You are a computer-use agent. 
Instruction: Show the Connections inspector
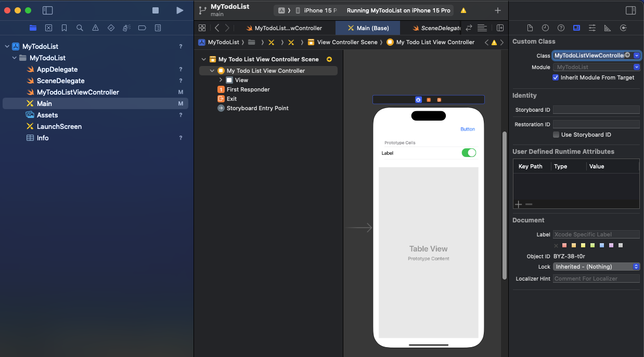[x=623, y=28]
